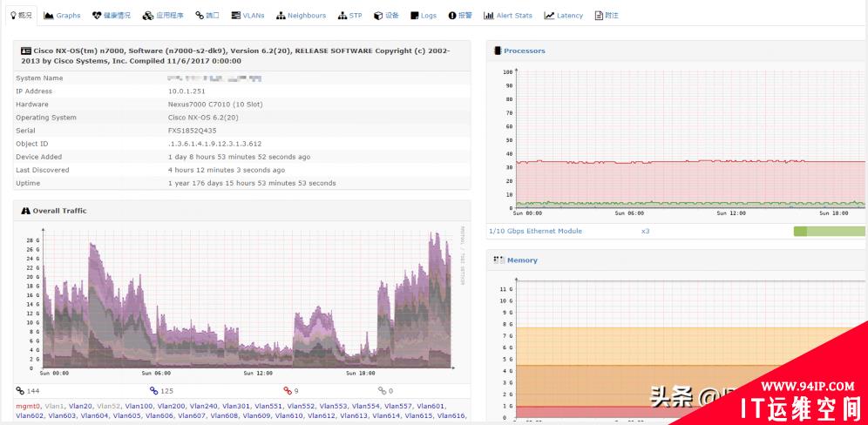Switch to the VLANs tab
This screenshot has width=868, height=425.
248,16
